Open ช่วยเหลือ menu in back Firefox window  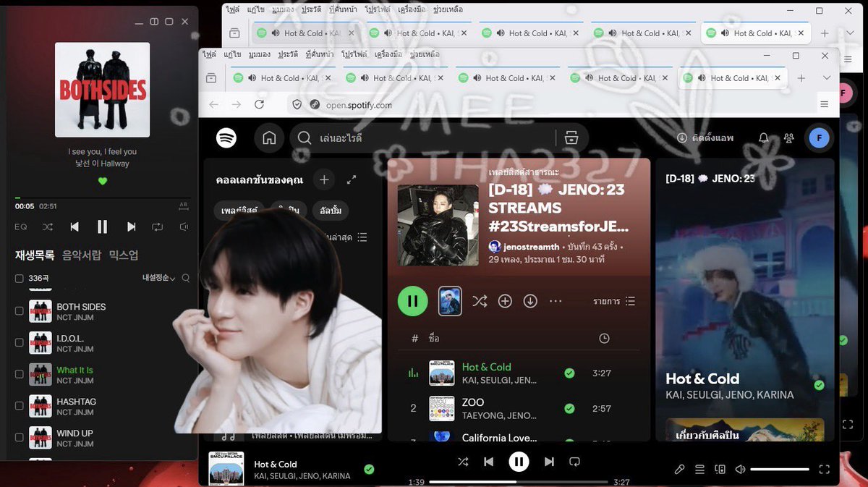[446, 9]
